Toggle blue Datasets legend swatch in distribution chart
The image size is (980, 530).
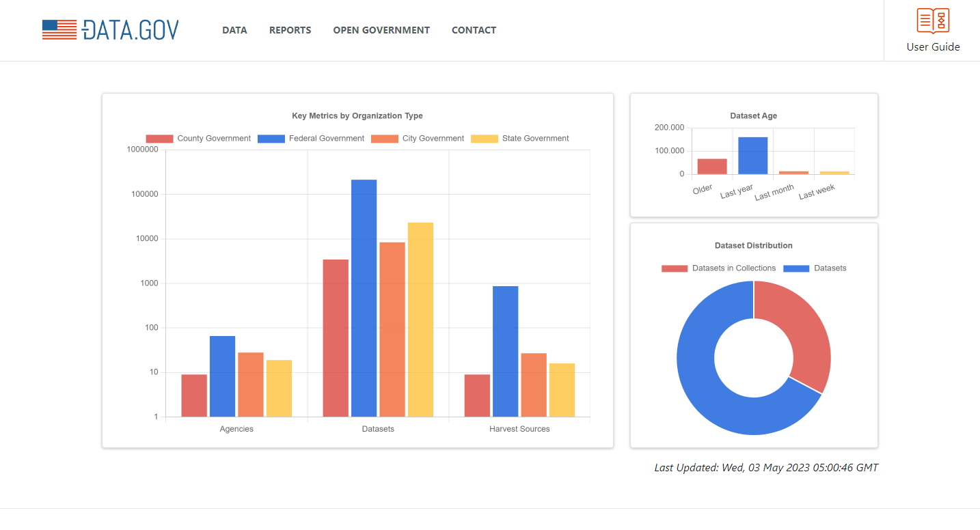tap(796, 268)
